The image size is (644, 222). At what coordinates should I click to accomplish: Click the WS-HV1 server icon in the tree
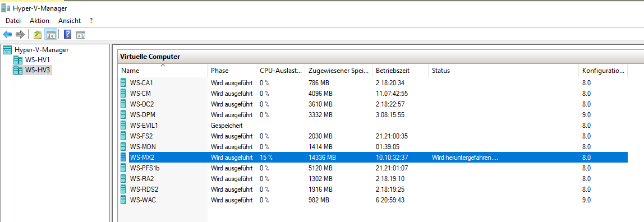18,61
